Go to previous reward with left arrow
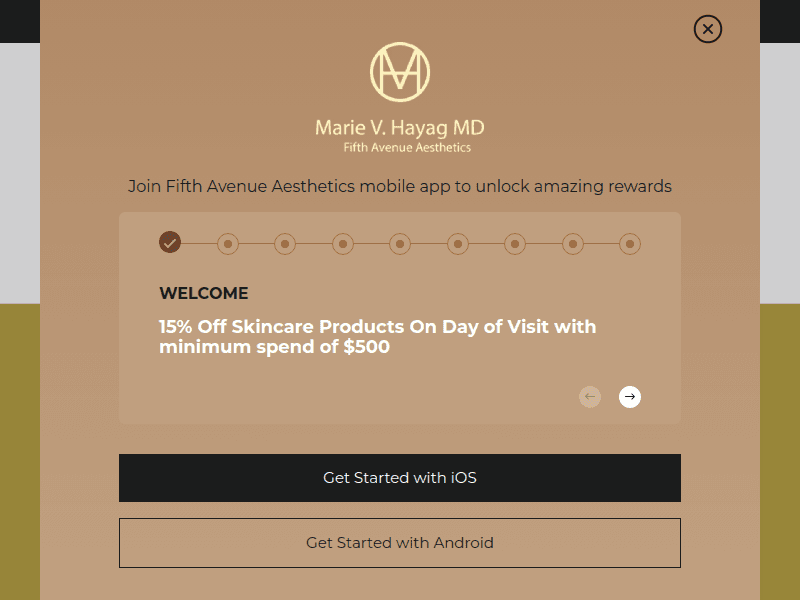Image resolution: width=800 pixels, height=600 pixels. tap(590, 396)
